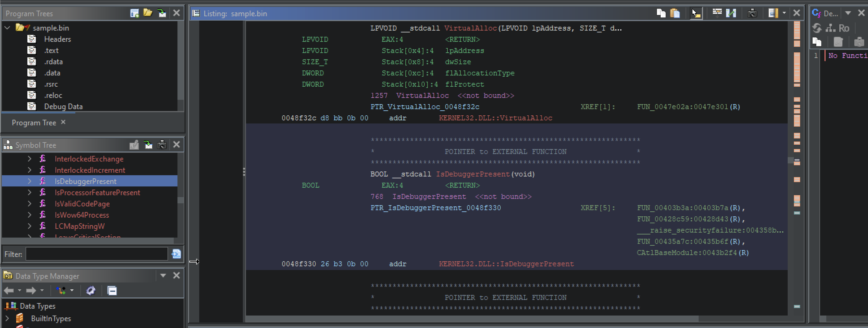Toggle navigate-on-selection in Program Trees header
The width and height of the screenshot is (868, 328).
pyautogui.click(x=162, y=13)
